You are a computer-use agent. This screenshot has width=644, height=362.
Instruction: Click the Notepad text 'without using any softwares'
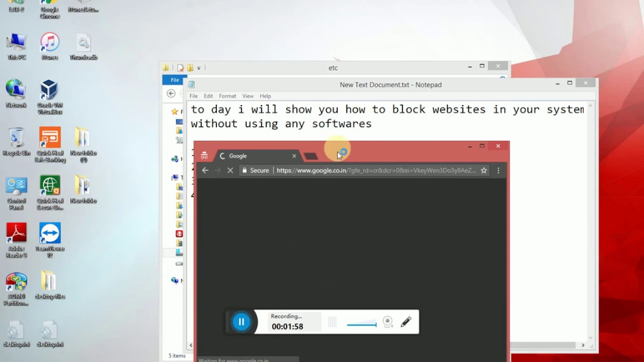(x=281, y=124)
